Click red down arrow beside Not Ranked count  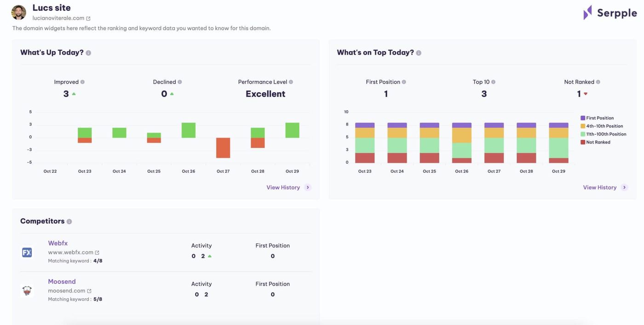[x=586, y=94]
